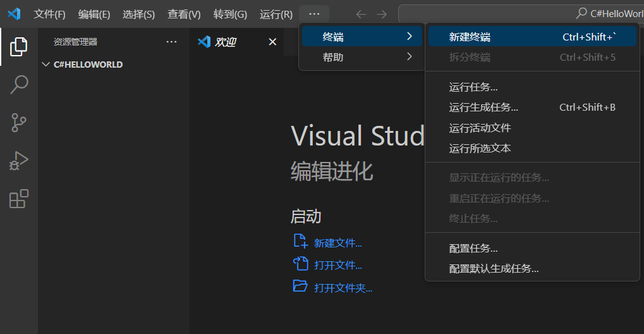Choose 新建终端 from the submenu
The height and width of the screenshot is (334, 644).
[532, 36]
